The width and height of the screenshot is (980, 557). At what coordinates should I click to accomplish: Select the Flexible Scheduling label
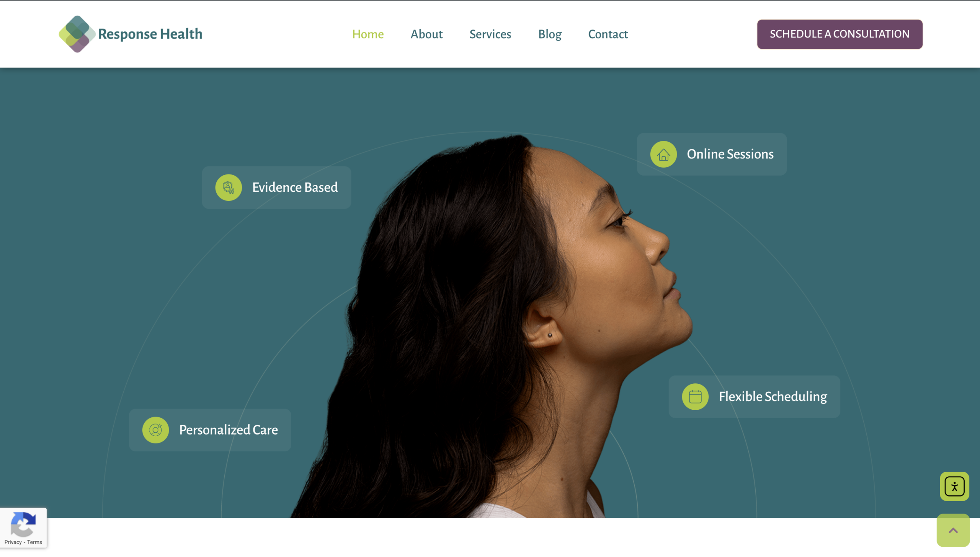(773, 397)
